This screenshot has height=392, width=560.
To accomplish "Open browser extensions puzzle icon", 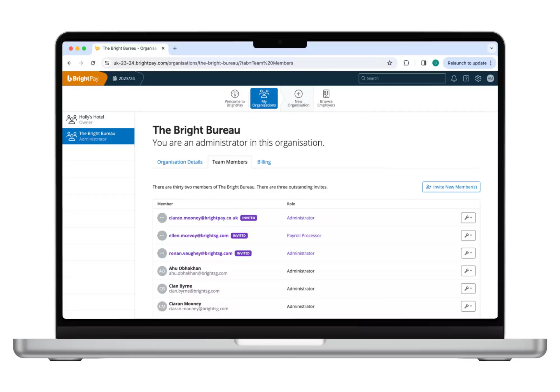I will tap(406, 63).
